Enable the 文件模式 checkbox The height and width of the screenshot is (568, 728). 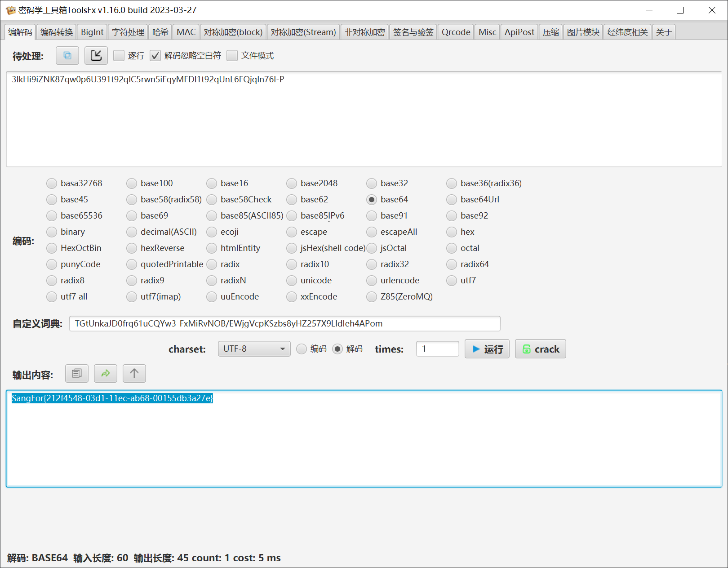pos(232,55)
